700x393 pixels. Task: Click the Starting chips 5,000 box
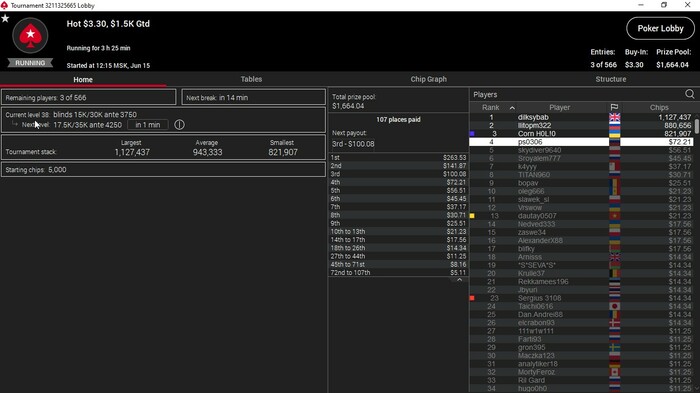(x=163, y=170)
